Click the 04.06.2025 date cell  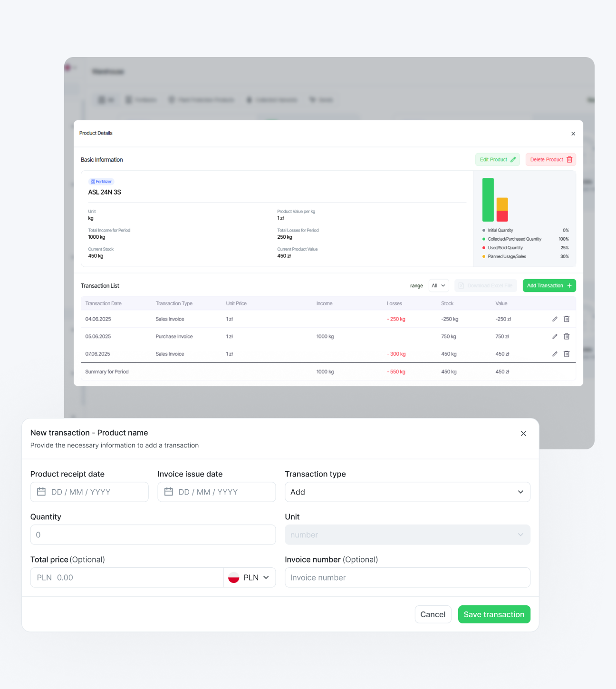click(98, 319)
